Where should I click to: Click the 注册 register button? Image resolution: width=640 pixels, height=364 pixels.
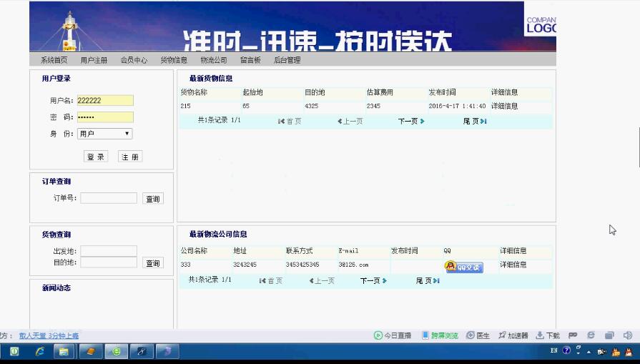[130, 157]
